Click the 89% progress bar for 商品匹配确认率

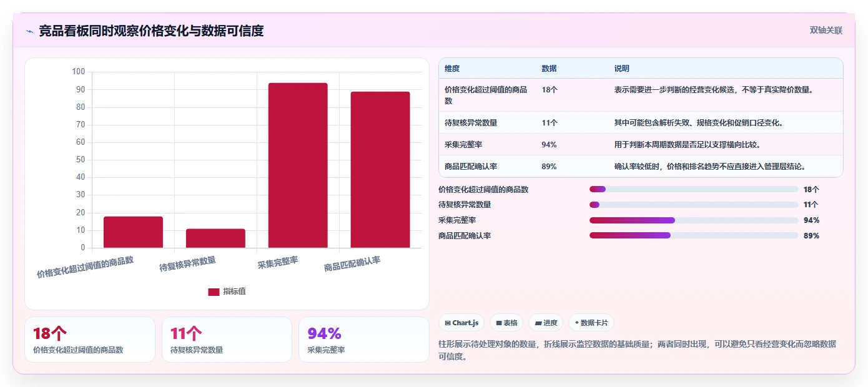694,235
